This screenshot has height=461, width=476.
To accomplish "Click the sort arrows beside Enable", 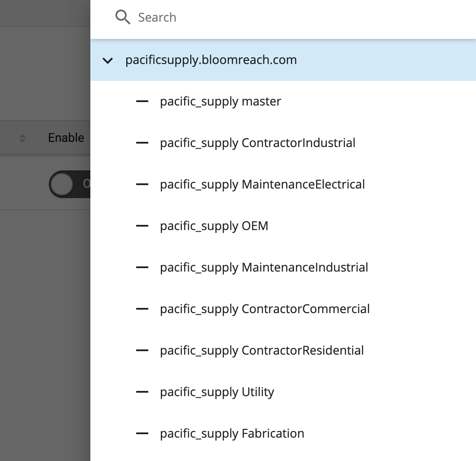I will coord(22,138).
